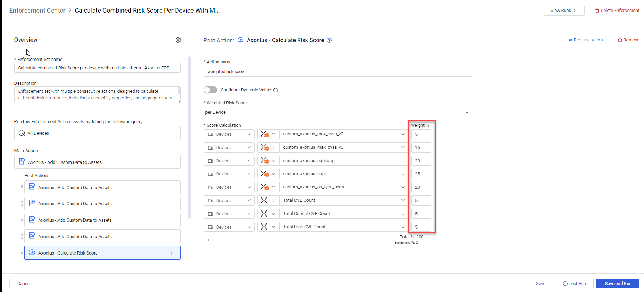Click devices icon in Total CVE Count row
Screen dimensions: 644x292
[210, 201]
